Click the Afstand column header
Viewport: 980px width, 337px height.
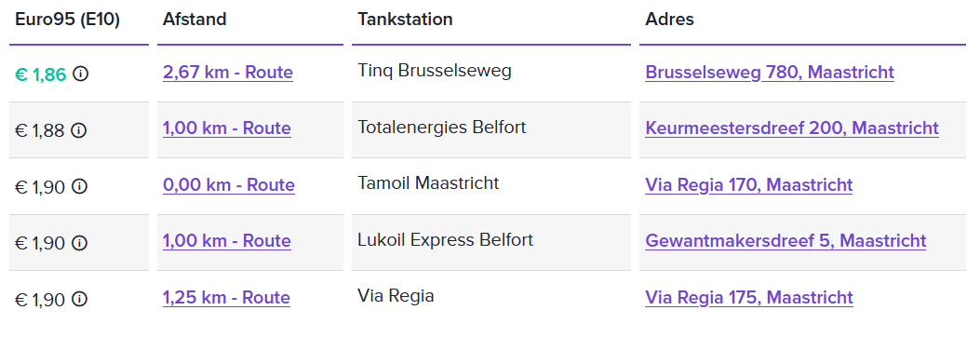(195, 20)
